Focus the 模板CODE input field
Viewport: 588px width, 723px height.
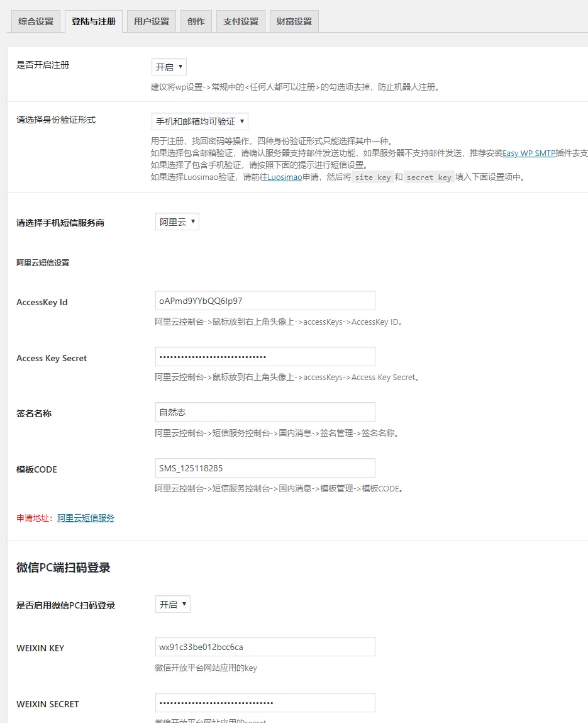(265, 468)
